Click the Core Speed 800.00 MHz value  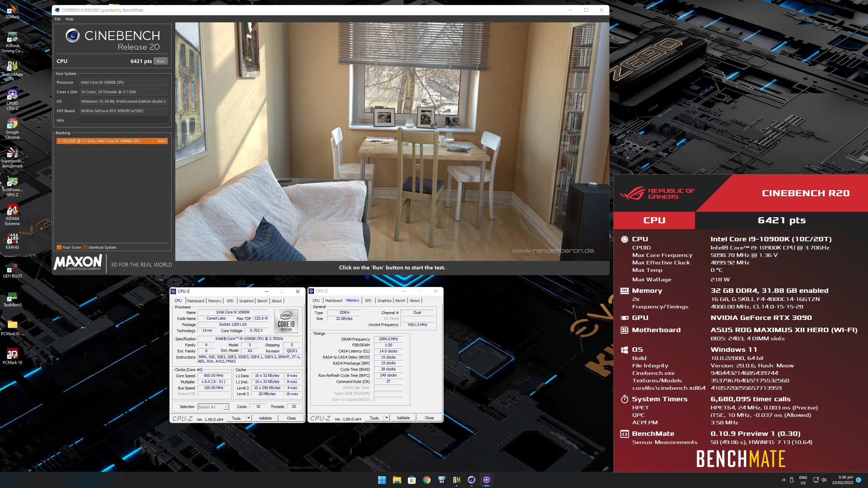pos(214,375)
